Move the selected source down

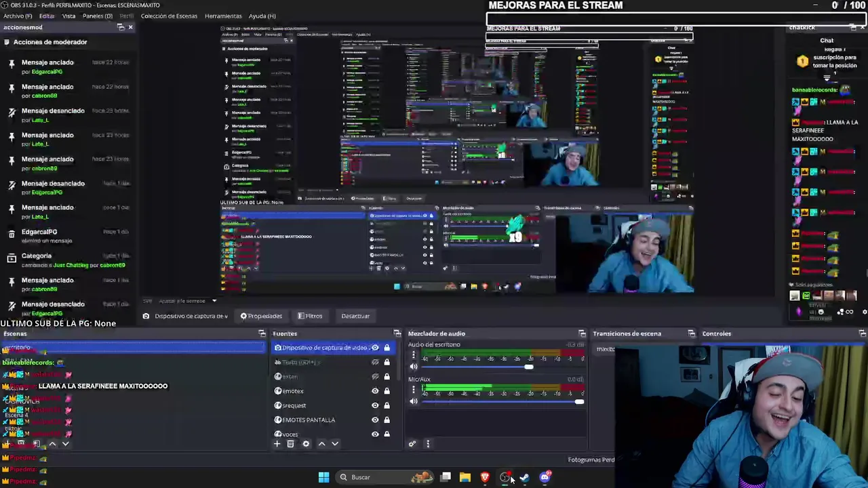click(334, 444)
